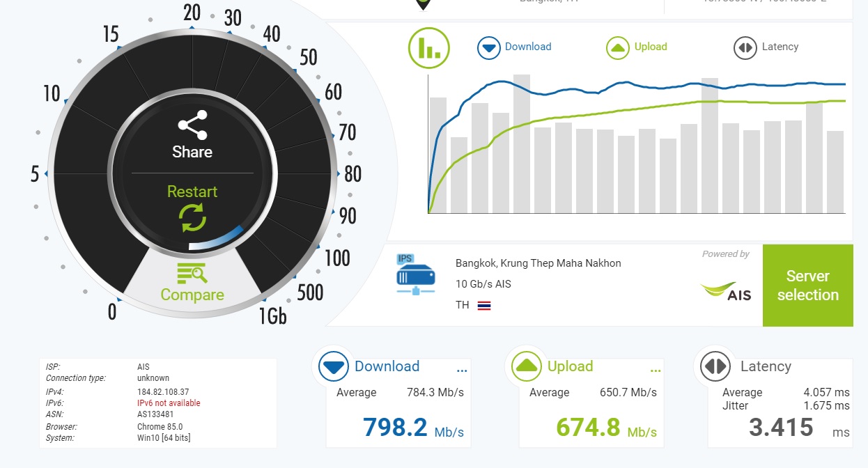Click the 3.415 latency value
The height and width of the screenshot is (468, 868).
pyautogui.click(x=781, y=427)
